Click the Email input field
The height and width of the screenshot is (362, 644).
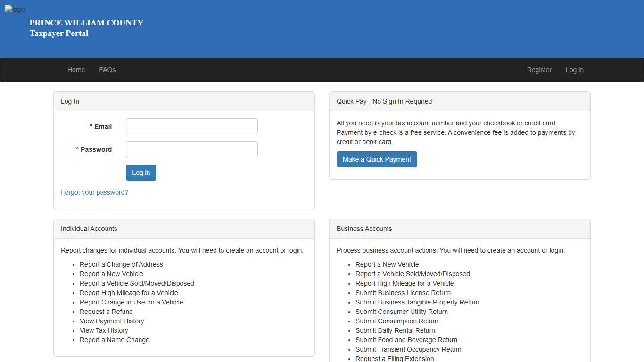191,126
